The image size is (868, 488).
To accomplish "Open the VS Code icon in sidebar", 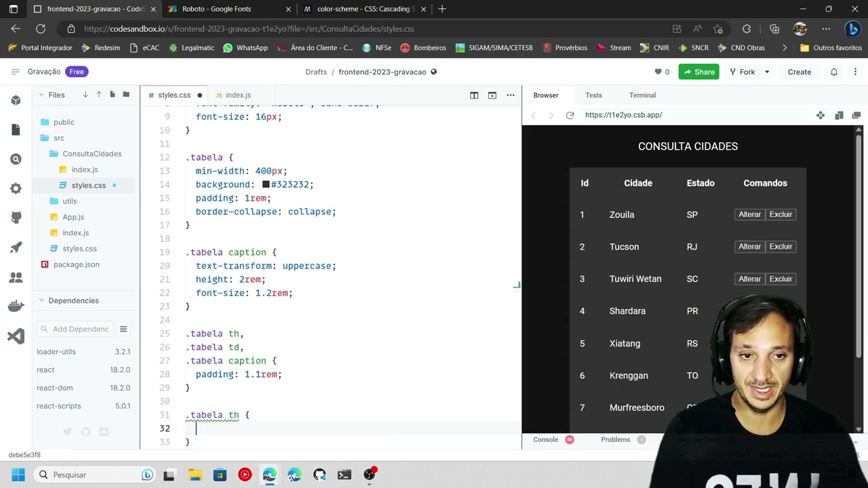I will pyautogui.click(x=16, y=336).
